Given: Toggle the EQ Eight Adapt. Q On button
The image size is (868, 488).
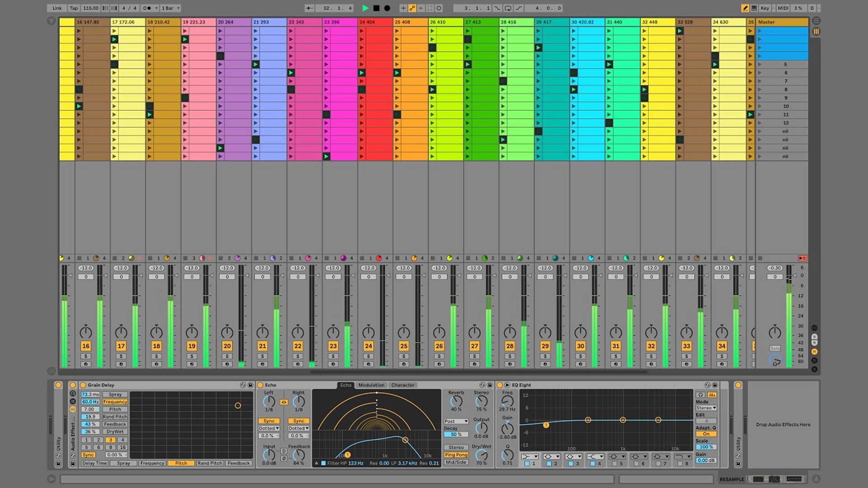Looking at the screenshot, I should (x=706, y=434).
